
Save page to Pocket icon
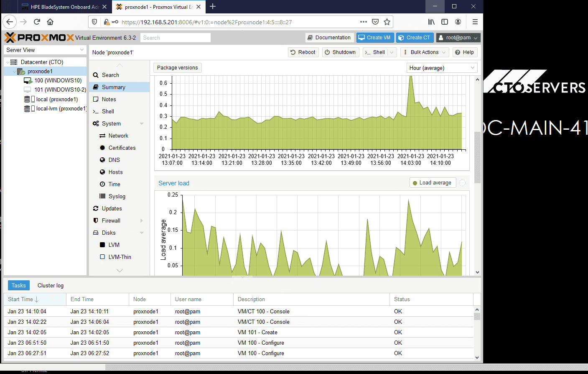(375, 22)
